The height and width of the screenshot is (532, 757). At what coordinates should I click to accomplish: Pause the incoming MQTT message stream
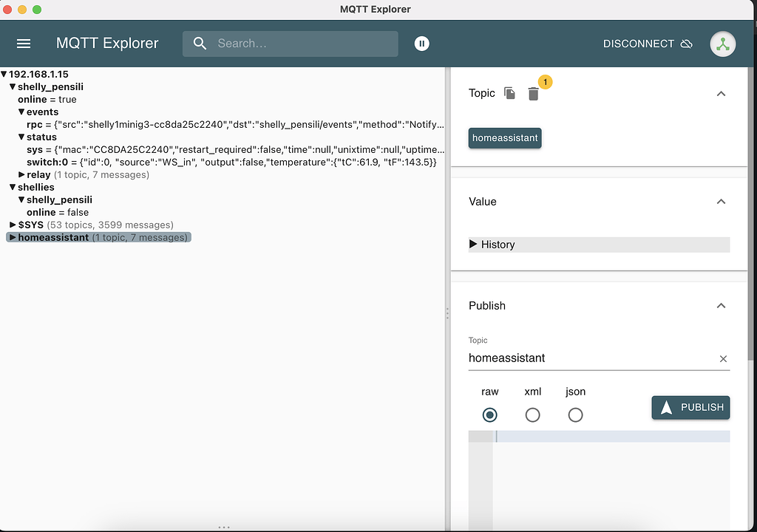click(x=421, y=44)
